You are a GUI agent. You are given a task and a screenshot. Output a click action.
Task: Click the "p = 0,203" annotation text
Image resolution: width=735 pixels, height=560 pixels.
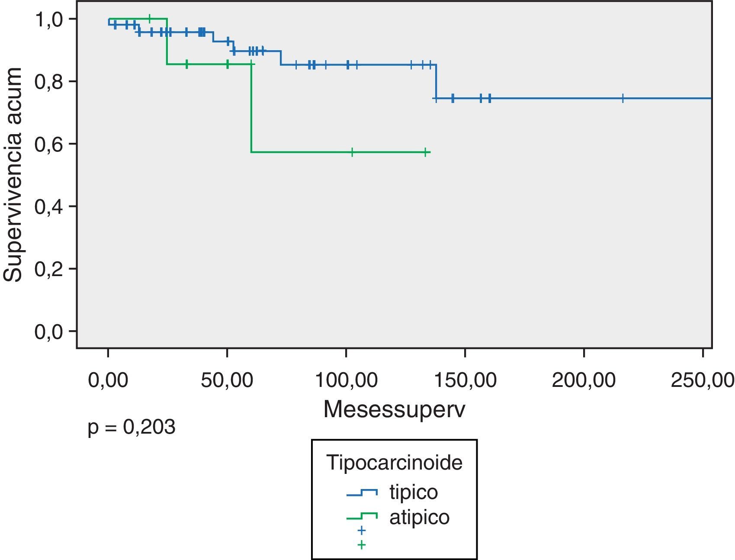click(x=132, y=428)
